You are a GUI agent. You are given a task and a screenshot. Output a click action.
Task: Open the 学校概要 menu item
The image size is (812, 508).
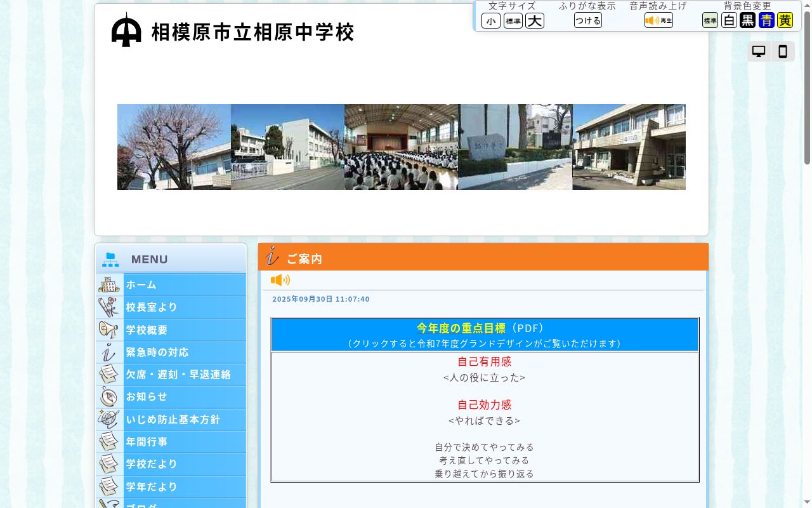pos(171,330)
